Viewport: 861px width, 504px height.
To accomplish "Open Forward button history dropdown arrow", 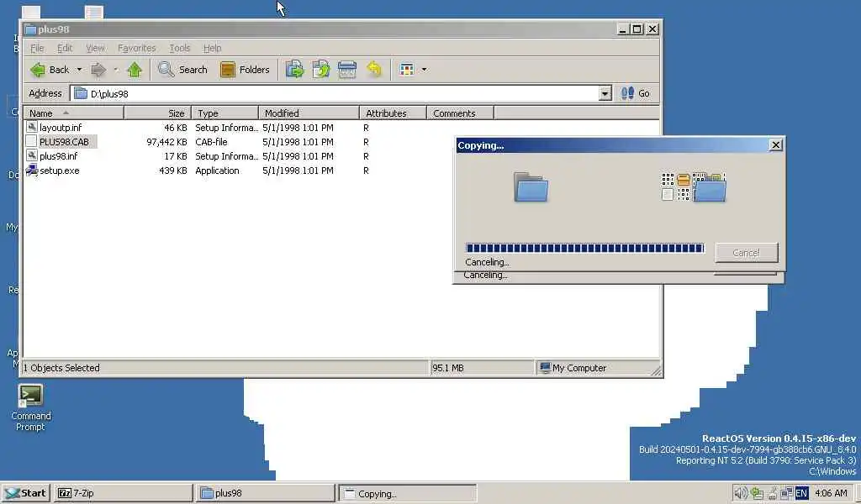I will (115, 70).
